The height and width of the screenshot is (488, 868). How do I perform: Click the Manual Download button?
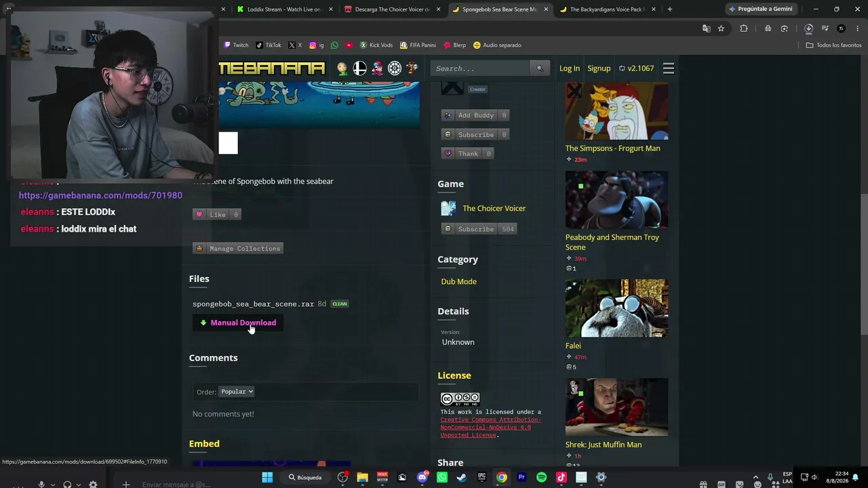click(238, 323)
